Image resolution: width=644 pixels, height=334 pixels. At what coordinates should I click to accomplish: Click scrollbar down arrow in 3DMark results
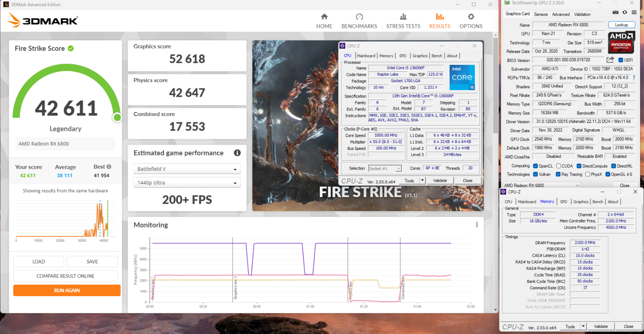(495, 310)
